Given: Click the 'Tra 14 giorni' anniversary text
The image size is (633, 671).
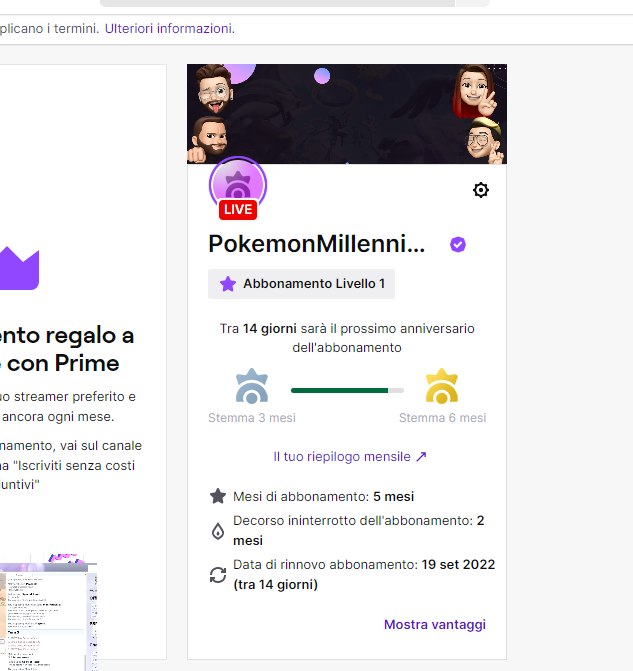Looking at the screenshot, I should tap(347, 338).
